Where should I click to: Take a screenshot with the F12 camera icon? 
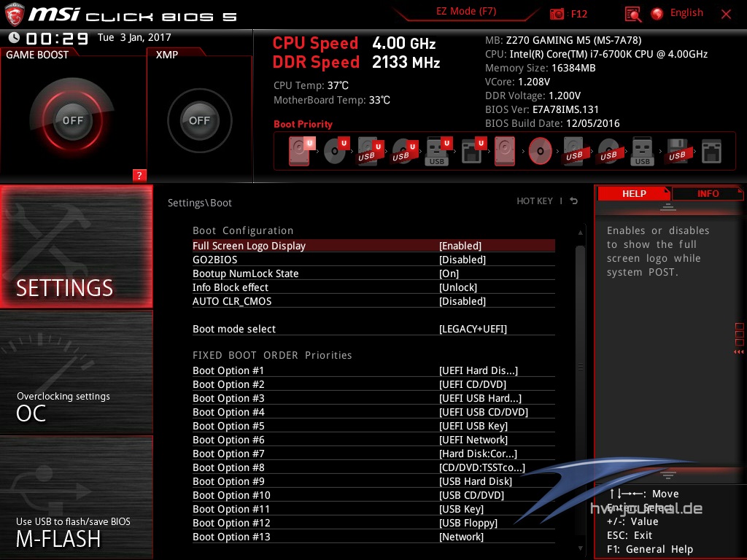[x=557, y=14]
